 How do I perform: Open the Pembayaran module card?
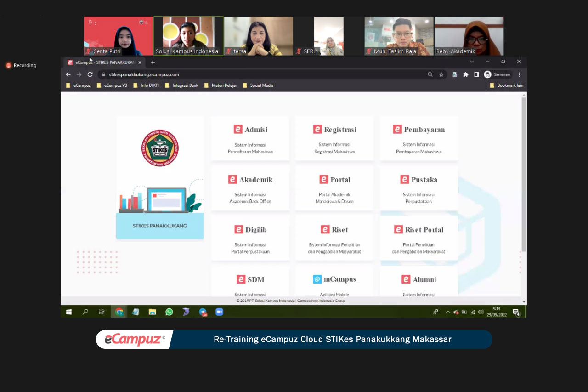click(x=419, y=138)
